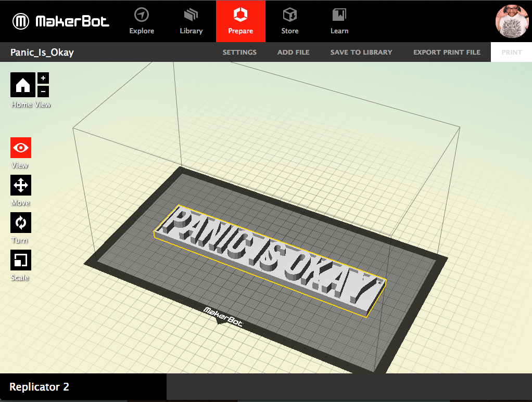
Task: Click Add File button
Action: coord(293,52)
